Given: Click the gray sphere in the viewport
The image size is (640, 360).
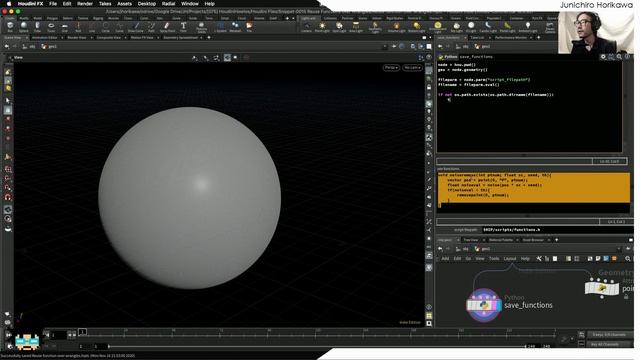Looking at the screenshot, I should point(189,198).
